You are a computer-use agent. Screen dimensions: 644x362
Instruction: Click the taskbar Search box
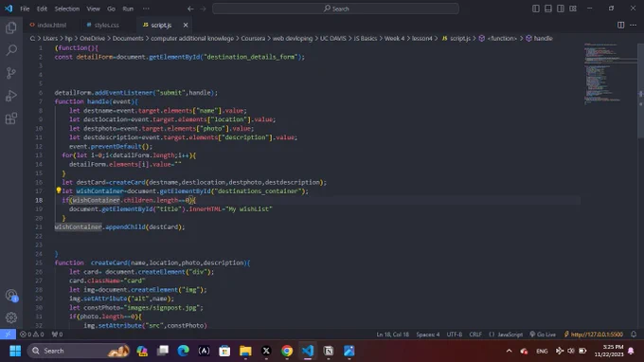79,351
